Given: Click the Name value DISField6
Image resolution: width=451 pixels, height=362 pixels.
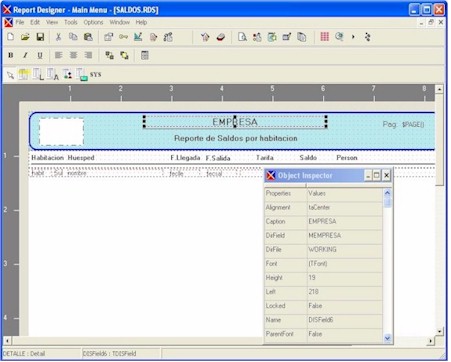Looking at the screenshot, I should pos(345,320).
